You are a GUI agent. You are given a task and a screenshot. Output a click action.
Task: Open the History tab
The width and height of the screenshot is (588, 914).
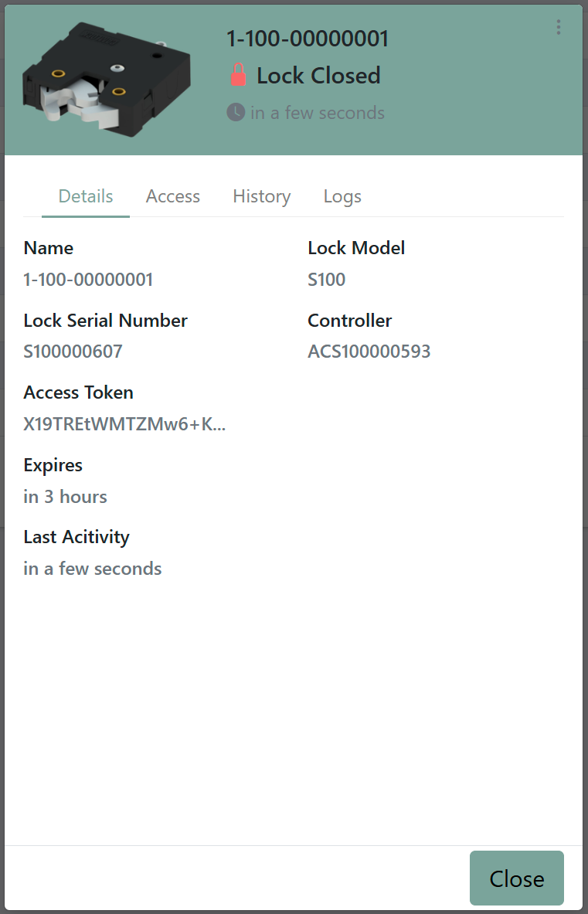pos(262,196)
